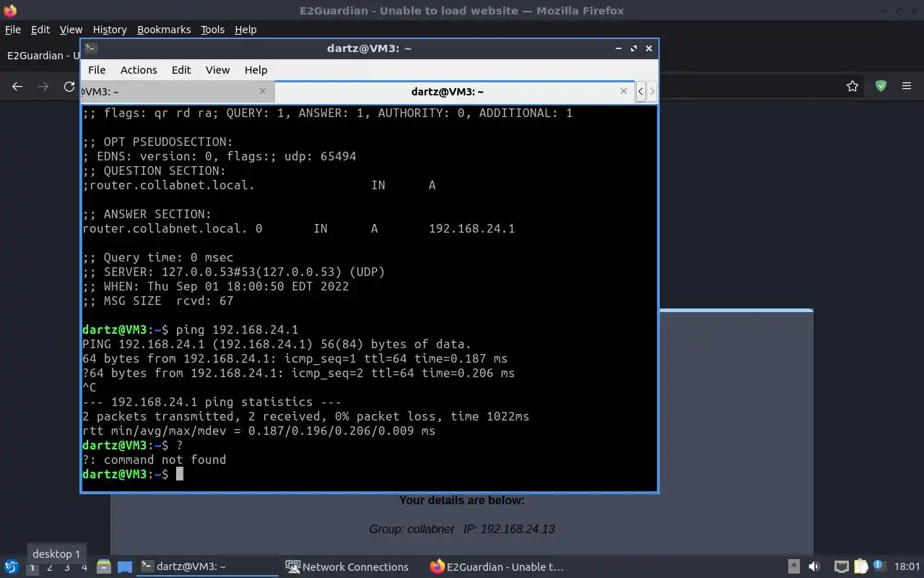Open the Network Connections taskbar entry

click(347, 567)
